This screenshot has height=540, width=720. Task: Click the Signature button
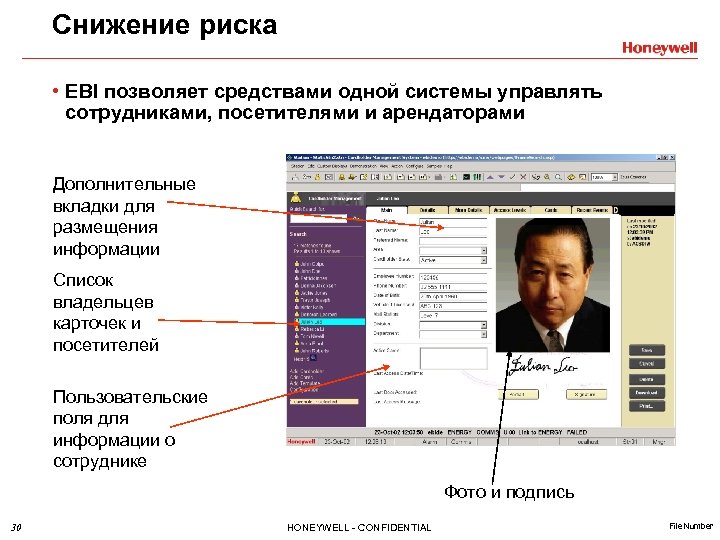[x=586, y=394]
